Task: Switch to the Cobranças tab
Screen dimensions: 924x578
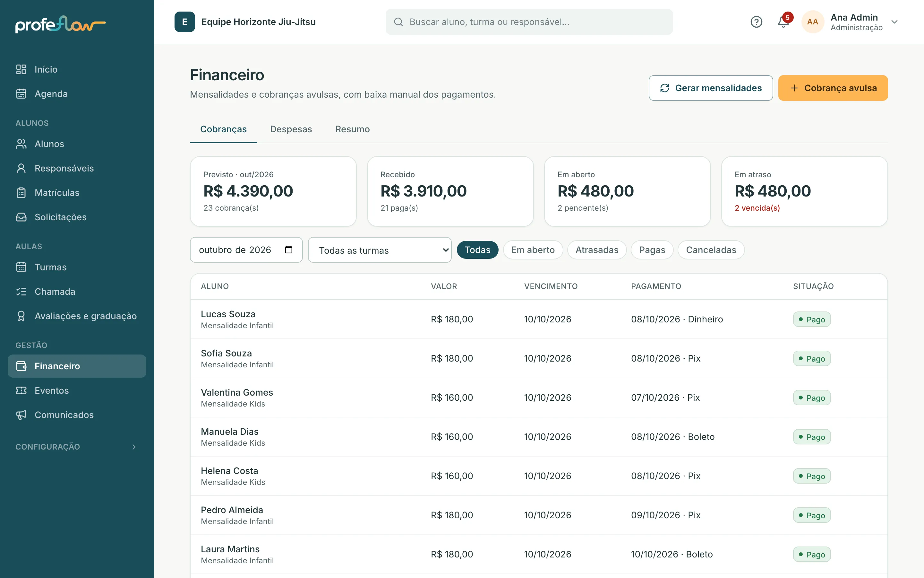Action: pyautogui.click(x=223, y=129)
